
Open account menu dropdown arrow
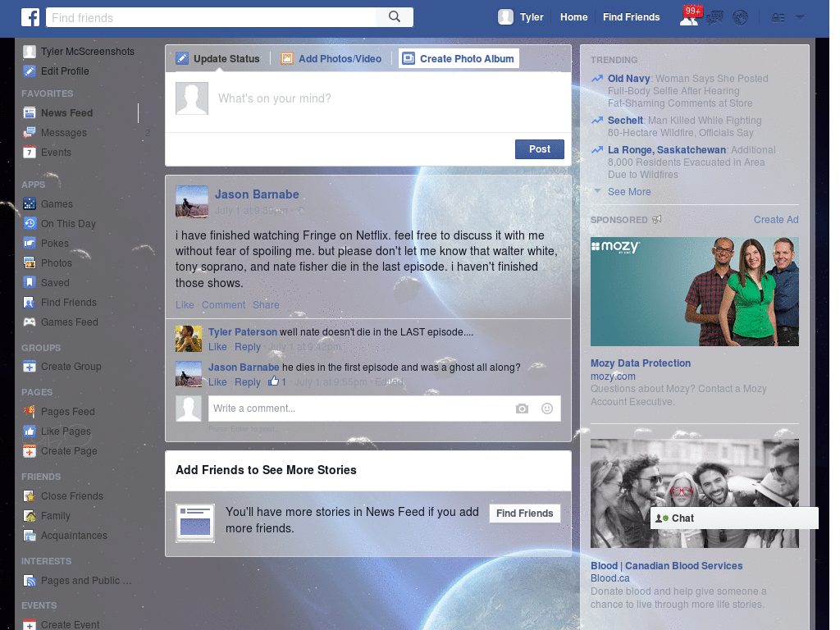click(x=800, y=17)
